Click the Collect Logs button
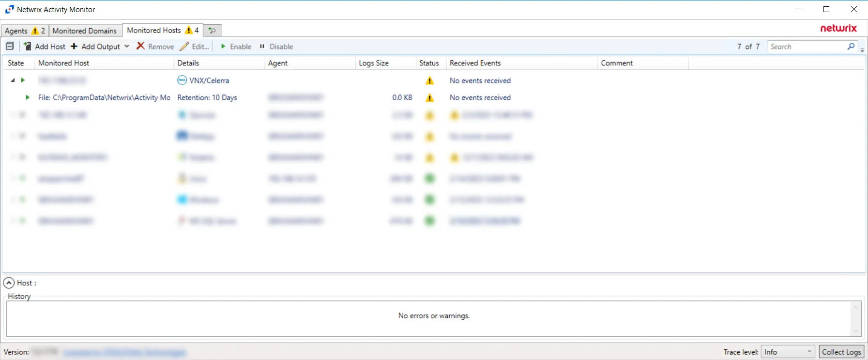 point(841,352)
